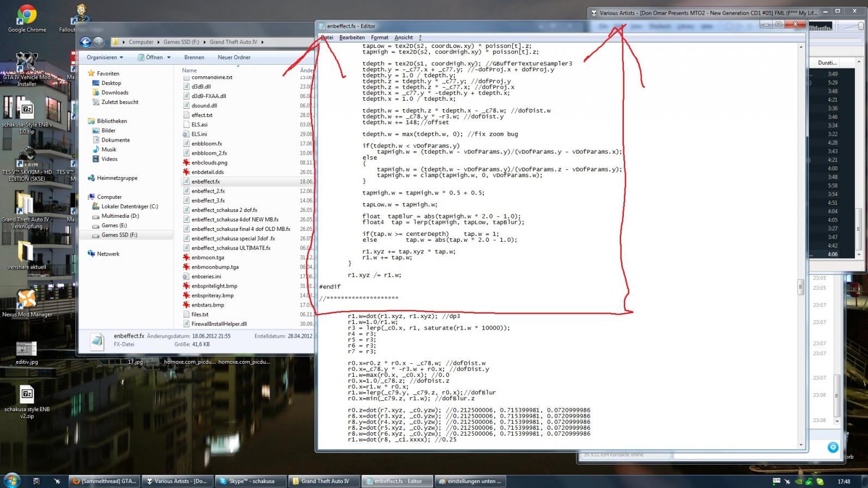This screenshot has height=488, width=868.
Task: Switch to einstellungen unten taskbar window
Action: tap(470, 481)
